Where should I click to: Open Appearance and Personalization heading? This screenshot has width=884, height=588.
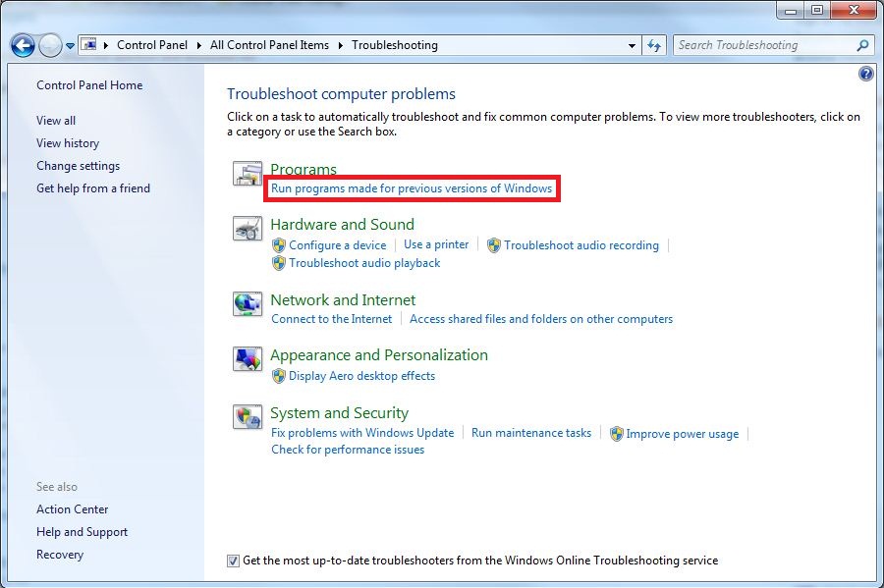coord(379,354)
